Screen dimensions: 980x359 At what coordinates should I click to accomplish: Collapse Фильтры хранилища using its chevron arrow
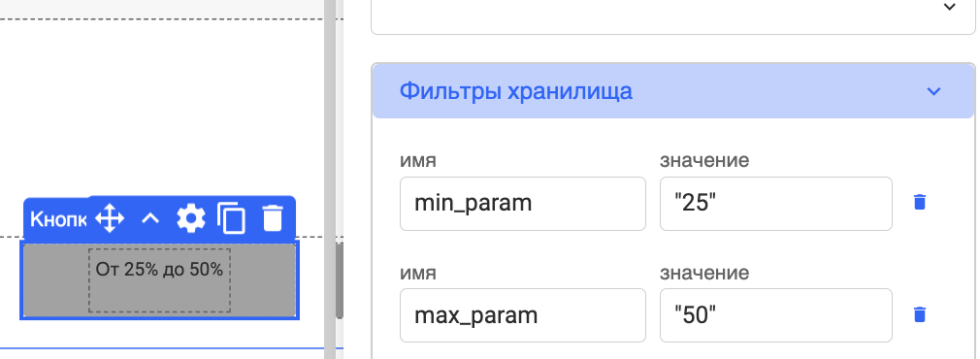pos(933,91)
